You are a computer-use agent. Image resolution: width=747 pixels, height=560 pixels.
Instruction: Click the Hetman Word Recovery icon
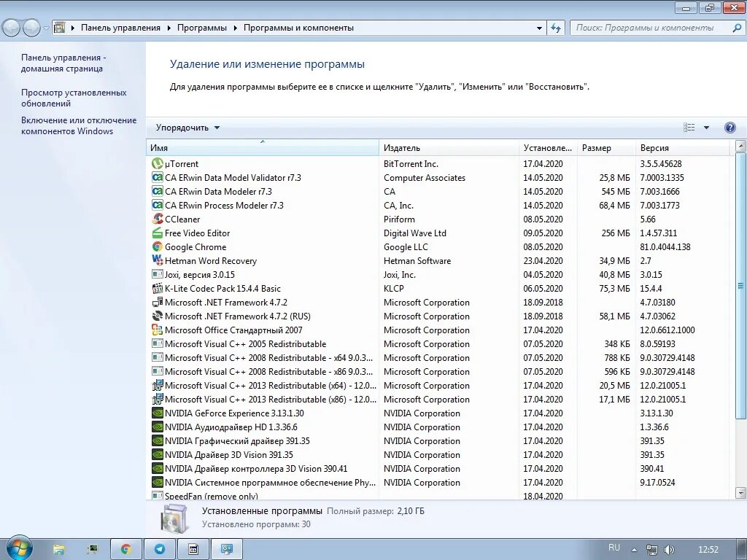(x=158, y=260)
